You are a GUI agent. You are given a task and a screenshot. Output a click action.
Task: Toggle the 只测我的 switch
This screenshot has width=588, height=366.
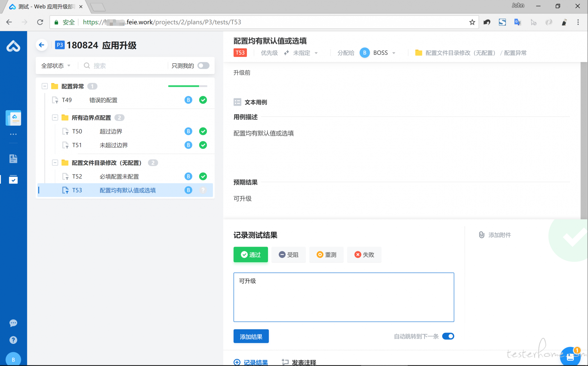(x=203, y=65)
